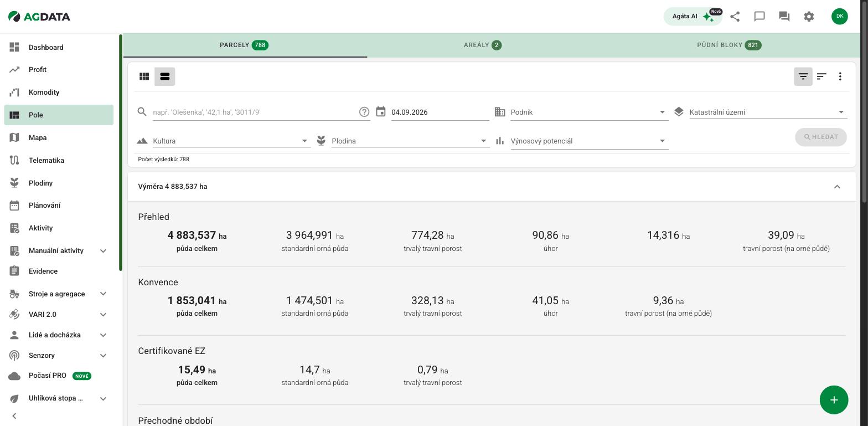
Task: Open the single chat bubble icon
Action: click(x=759, y=17)
